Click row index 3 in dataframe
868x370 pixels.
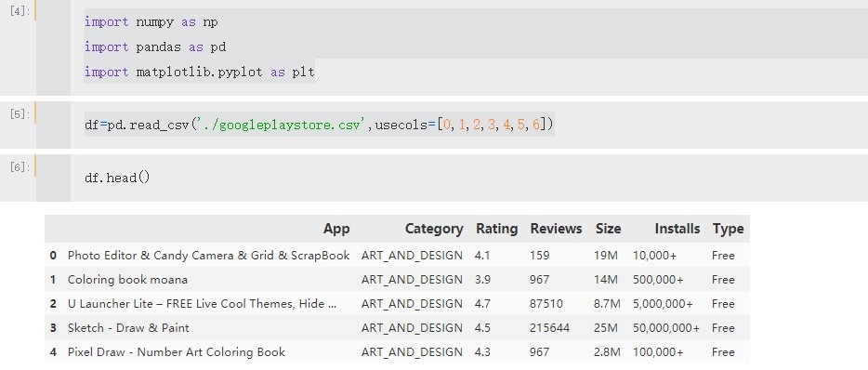pos(53,328)
